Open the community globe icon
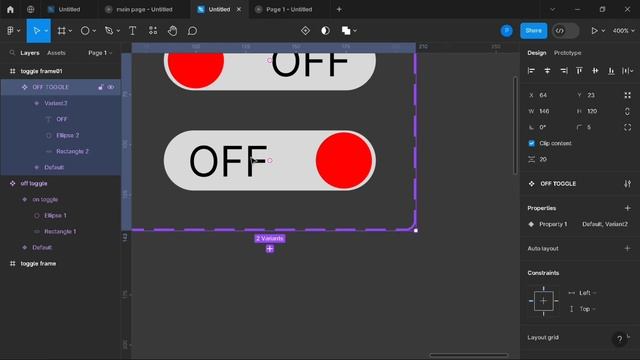 pyautogui.click(x=31, y=9)
